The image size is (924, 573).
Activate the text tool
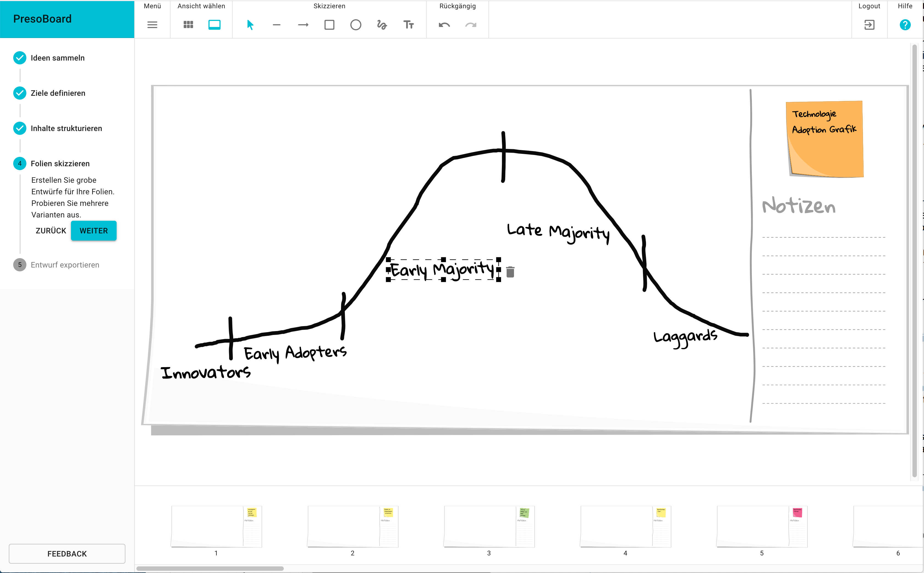point(408,25)
